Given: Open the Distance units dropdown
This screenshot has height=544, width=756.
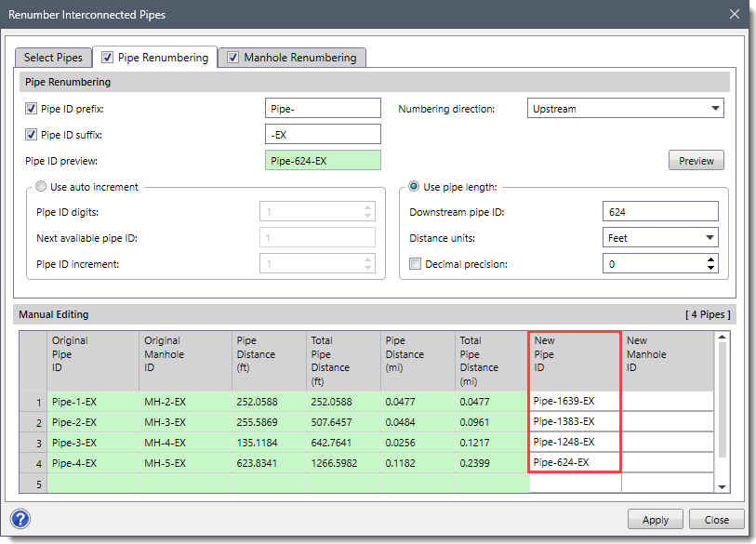Looking at the screenshot, I should tap(660, 238).
